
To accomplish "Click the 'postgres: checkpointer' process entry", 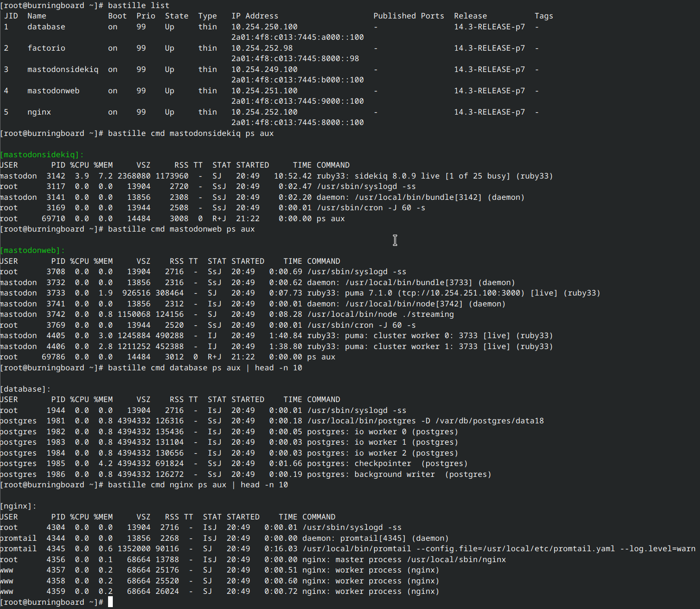I will click(x=387, y=463).
